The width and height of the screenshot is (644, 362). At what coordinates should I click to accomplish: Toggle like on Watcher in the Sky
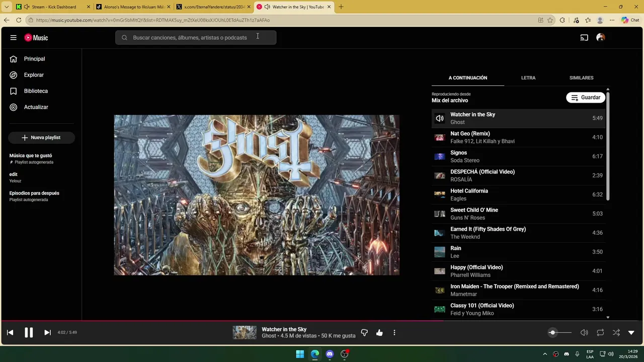(379, 332)
